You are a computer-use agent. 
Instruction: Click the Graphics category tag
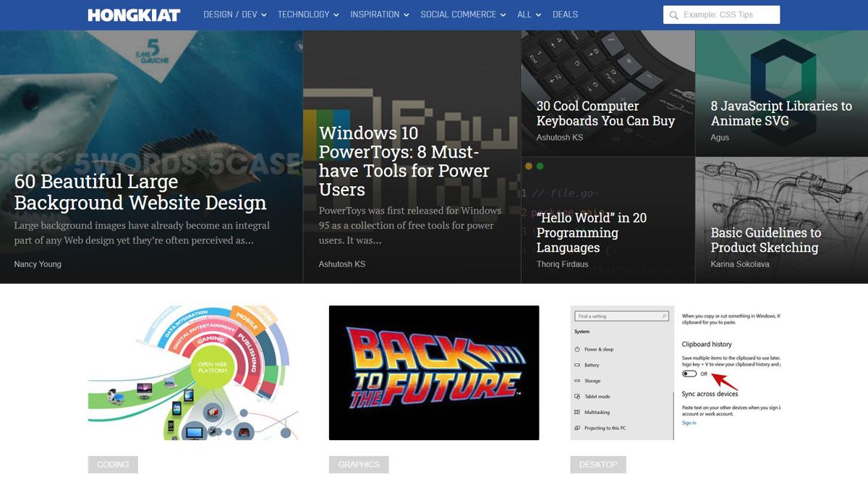pos(359,465)
